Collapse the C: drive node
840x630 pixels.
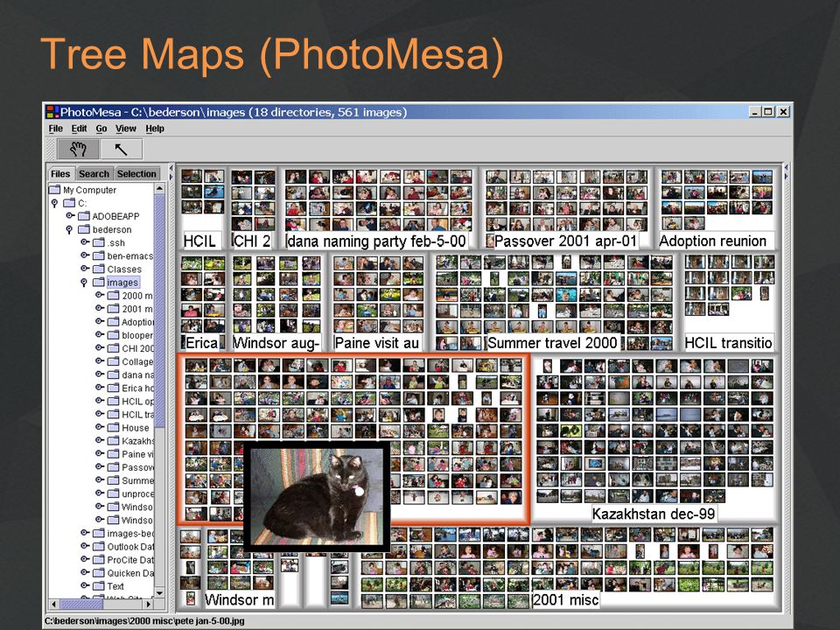click(x=54, y=203)
